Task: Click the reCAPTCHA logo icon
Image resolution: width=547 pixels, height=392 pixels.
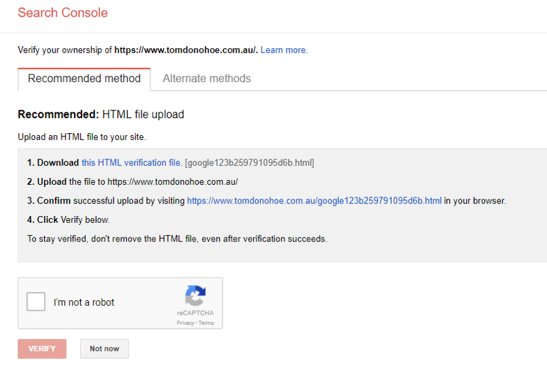Action: pos(195,296)
